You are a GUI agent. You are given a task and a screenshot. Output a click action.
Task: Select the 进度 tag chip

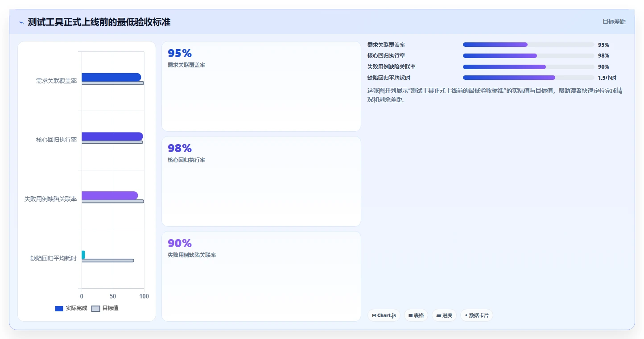tap(444, 315)
